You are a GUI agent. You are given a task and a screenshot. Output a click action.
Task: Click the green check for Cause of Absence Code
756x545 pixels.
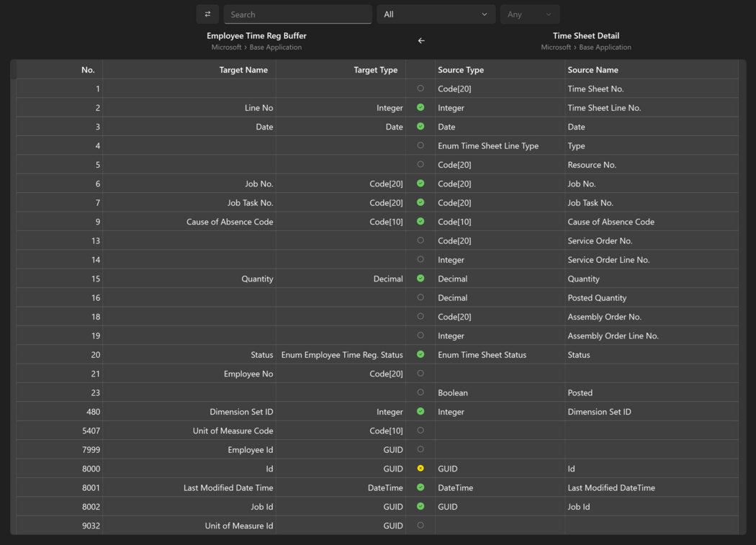420,221
